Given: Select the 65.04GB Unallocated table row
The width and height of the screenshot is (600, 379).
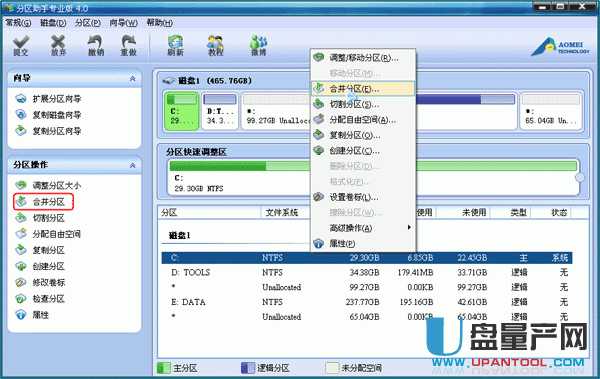Looking at the screenshot, I should click(367, 317).
